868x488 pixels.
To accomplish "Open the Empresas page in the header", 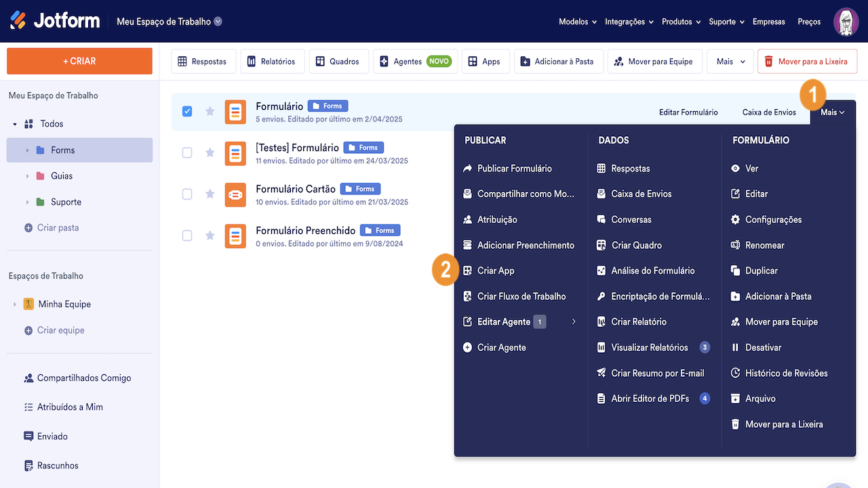I will pos(769,22).
